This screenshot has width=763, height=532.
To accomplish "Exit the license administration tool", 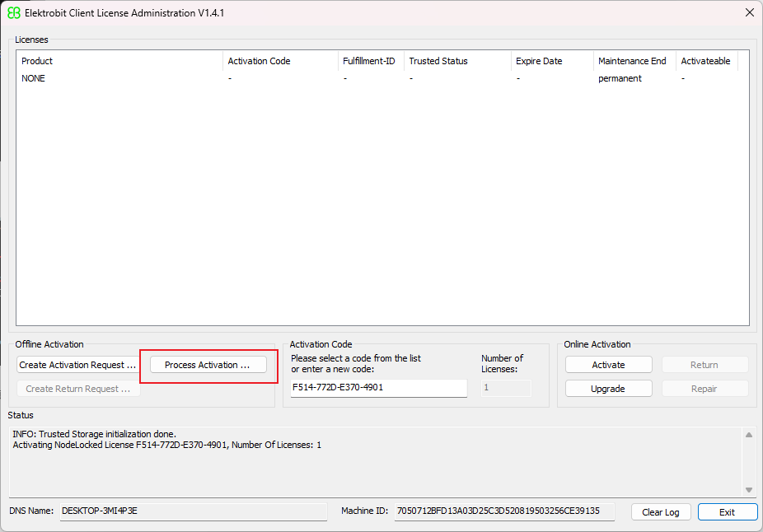I will (728, 511).
